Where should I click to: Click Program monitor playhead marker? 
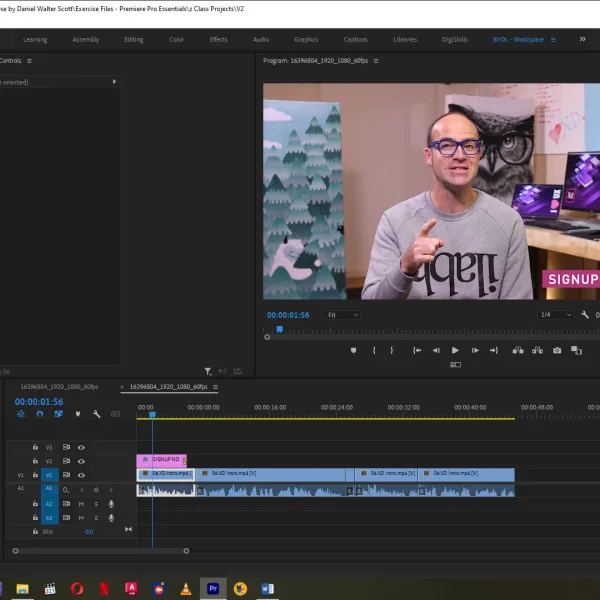point(280,329)
